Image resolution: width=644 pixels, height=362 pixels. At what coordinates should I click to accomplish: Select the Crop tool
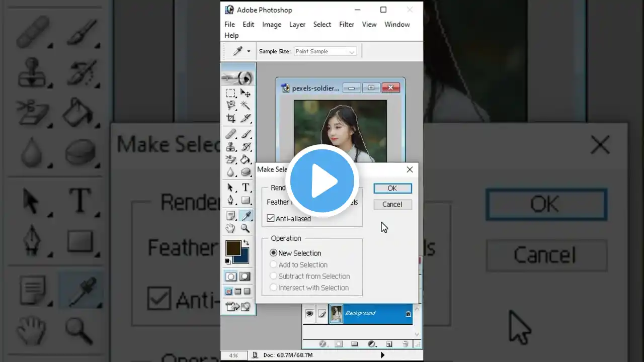tap(230, 119)
